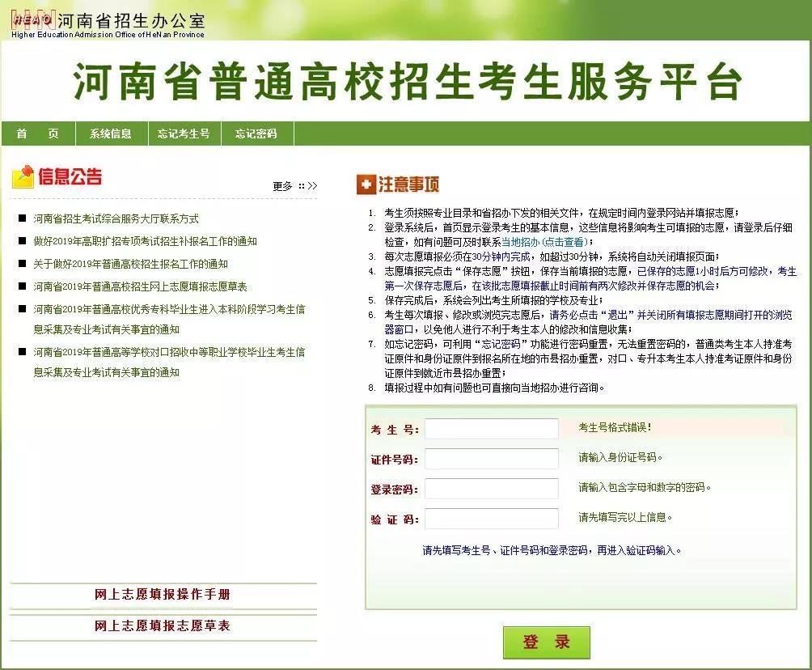
Task: Focus the 证件号码 input field
Action: 491,459
